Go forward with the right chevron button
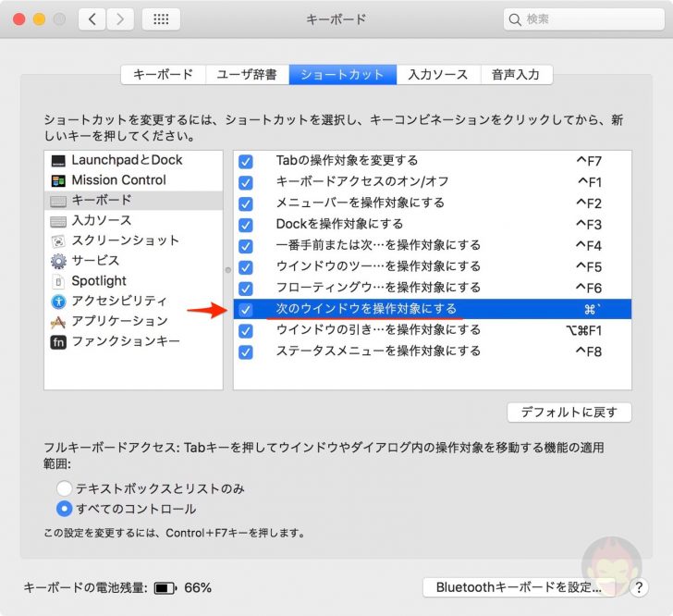 120,18
